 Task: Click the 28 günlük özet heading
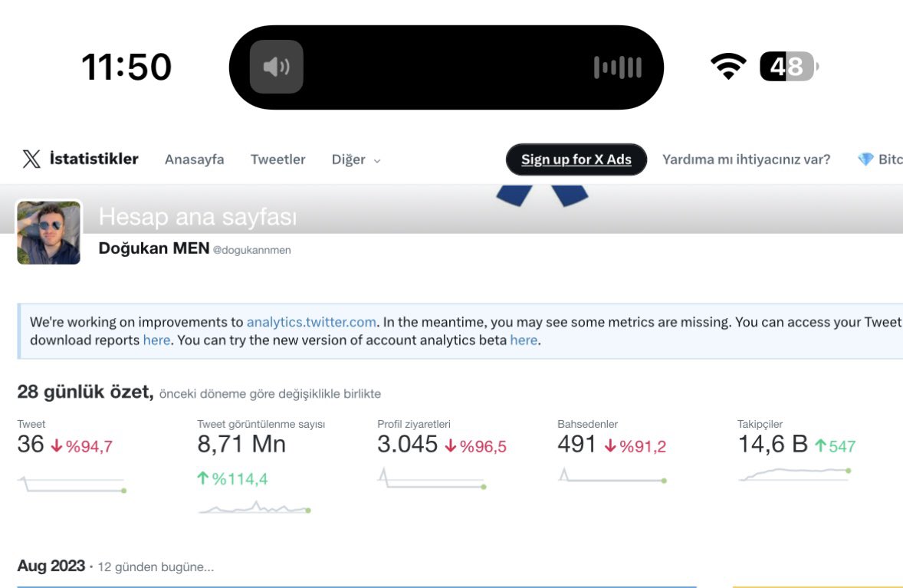pyautogui.click(x=85, y=393)
